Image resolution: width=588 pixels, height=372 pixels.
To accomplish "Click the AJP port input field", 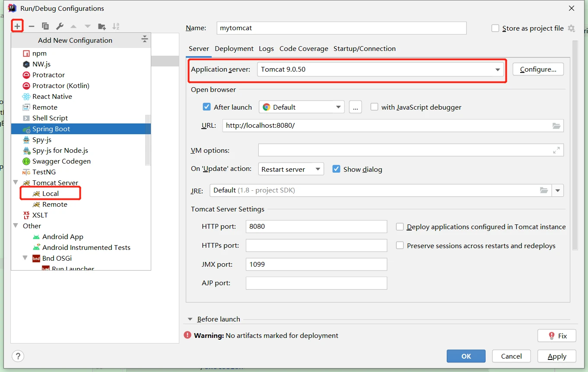I will 316,283.
